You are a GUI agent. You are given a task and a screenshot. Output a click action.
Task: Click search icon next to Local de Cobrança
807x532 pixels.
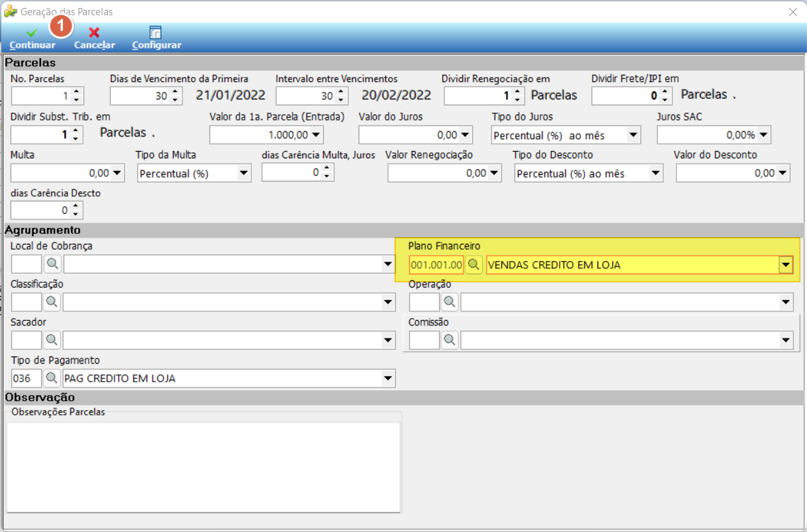pyautogui.click(x=52, y=264)
